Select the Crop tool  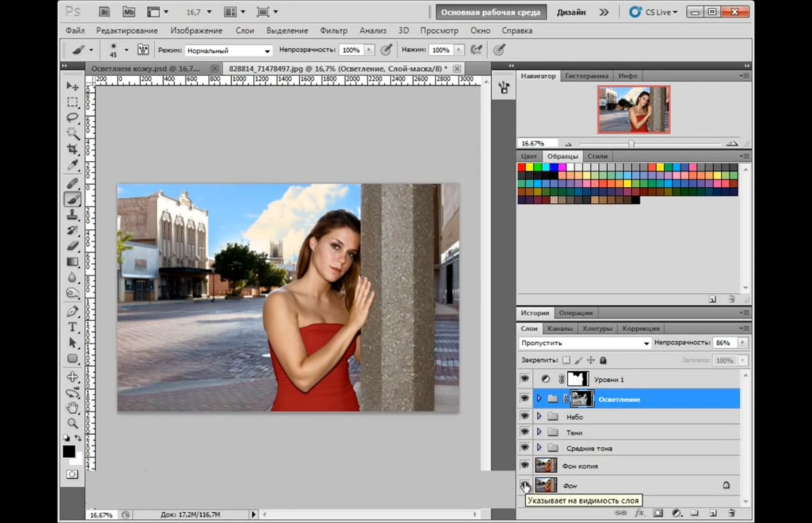[x=72, y=149]
